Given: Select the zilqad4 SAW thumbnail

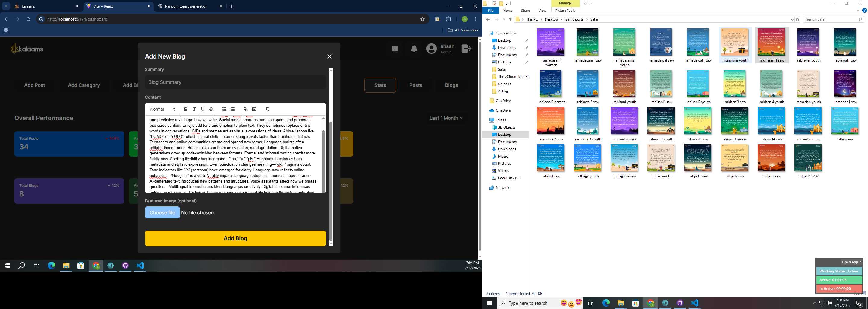Looking at the screenshot, I should pyautogui.click(x=808, y=161).
